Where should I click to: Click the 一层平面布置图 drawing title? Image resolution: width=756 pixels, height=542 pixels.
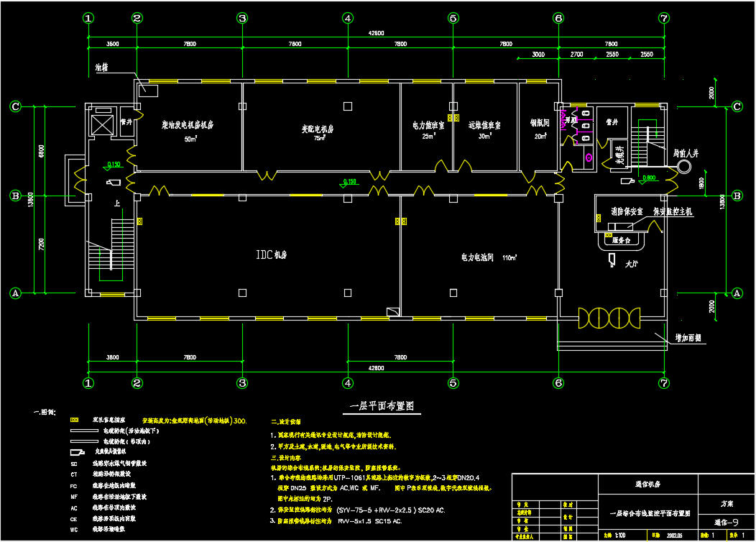[x=382, y=406]
